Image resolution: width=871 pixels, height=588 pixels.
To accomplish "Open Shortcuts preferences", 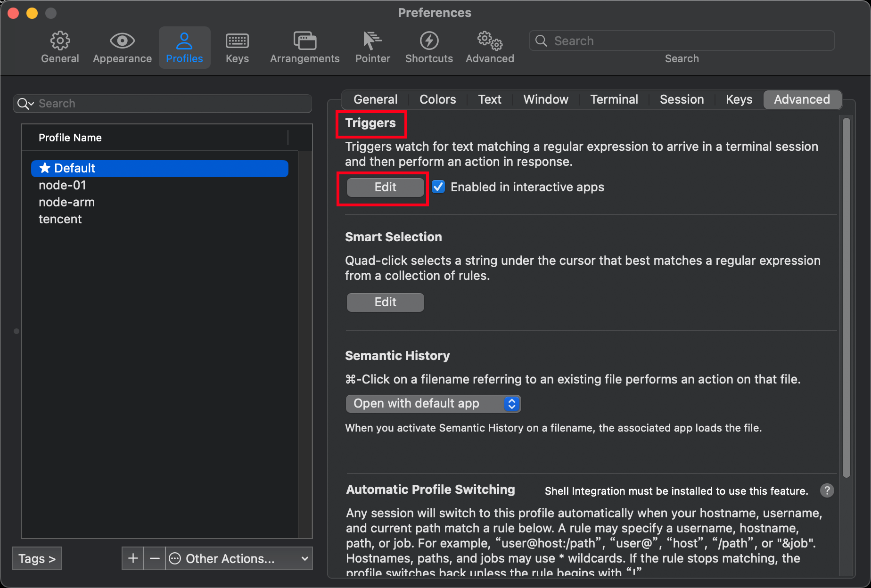I will pyautogui.click(x=428, y=47).
